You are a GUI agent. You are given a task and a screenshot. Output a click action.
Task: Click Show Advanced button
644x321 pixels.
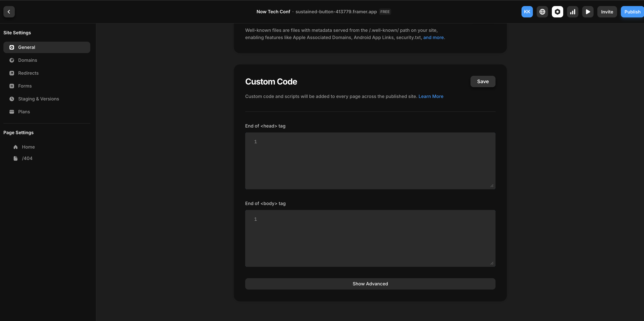coord(370,284)
